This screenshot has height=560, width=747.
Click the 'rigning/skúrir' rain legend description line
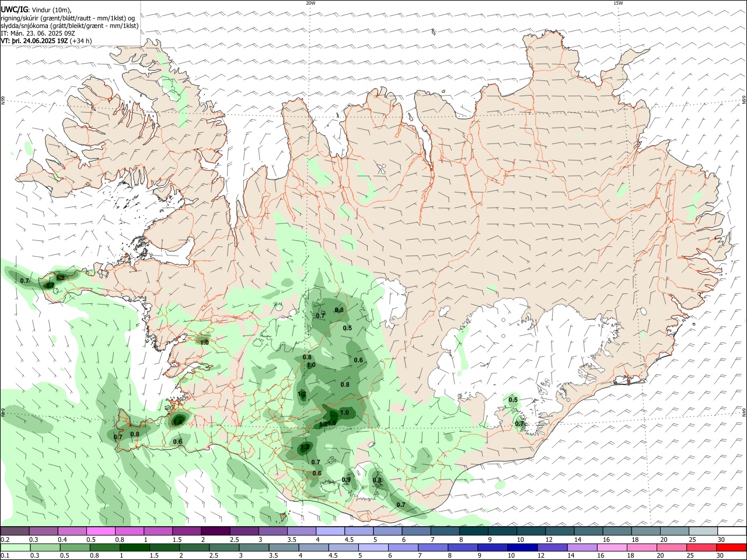pos(68,18)
